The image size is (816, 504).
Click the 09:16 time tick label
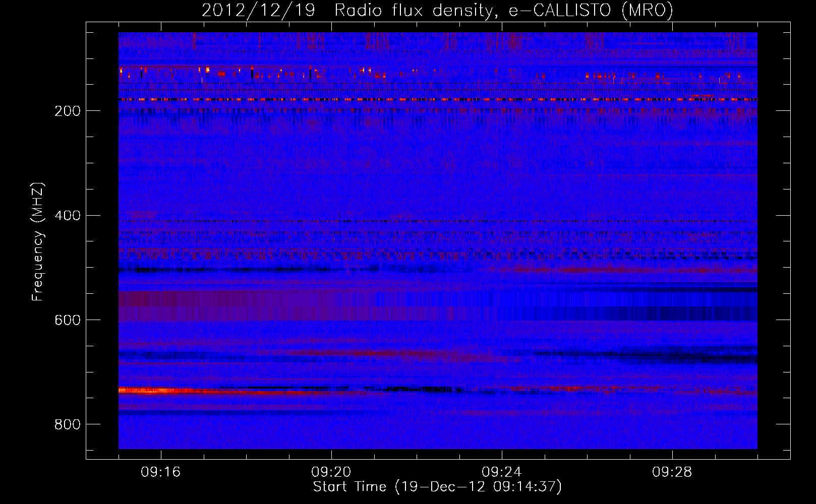coord(161,472)
